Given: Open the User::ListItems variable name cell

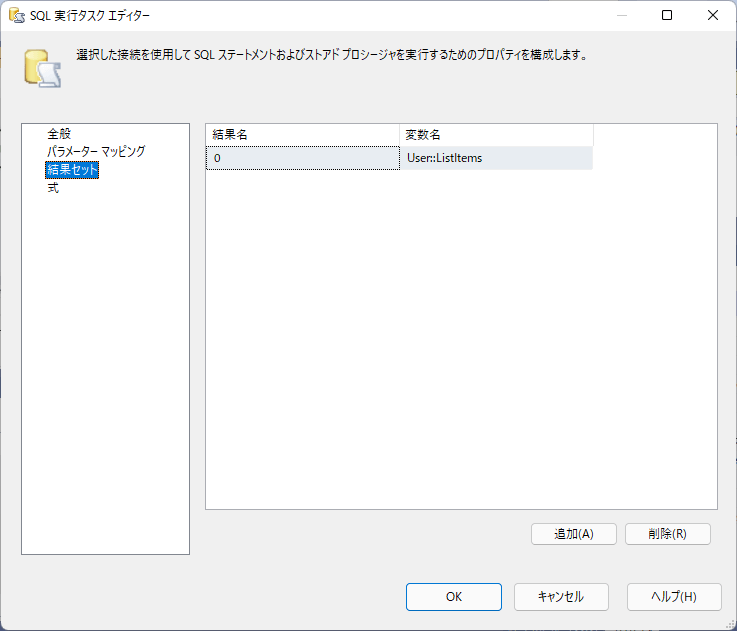Looking at the screenshot, I should point(496,158).
